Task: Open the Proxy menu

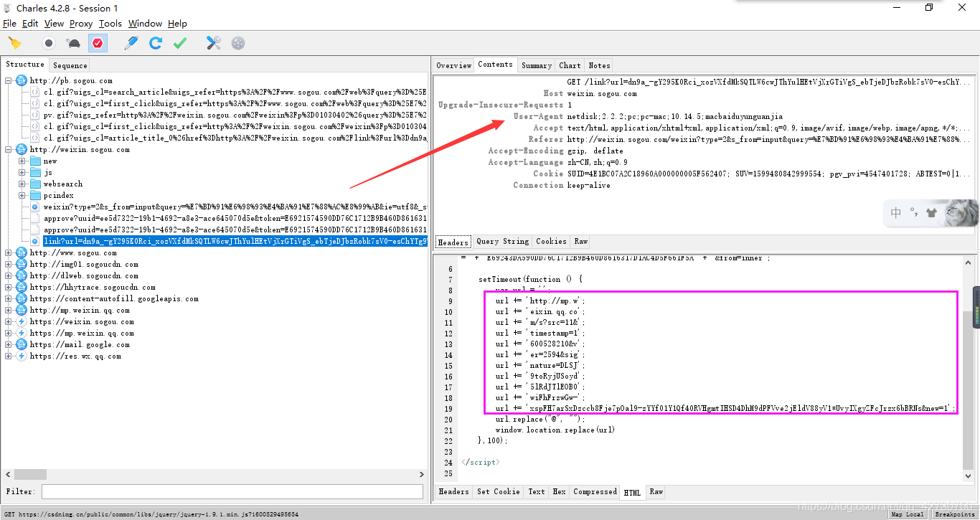Action: pos(81,24)
